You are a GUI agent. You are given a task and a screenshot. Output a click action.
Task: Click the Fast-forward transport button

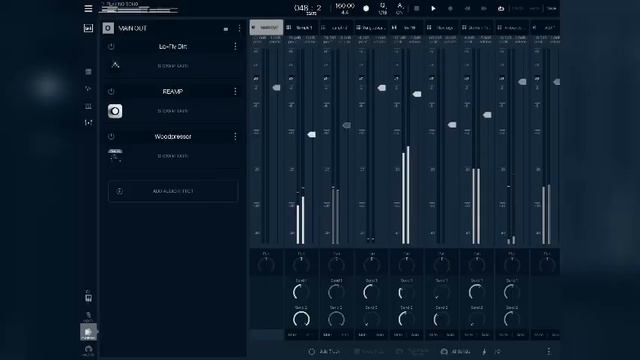point(484,9)
